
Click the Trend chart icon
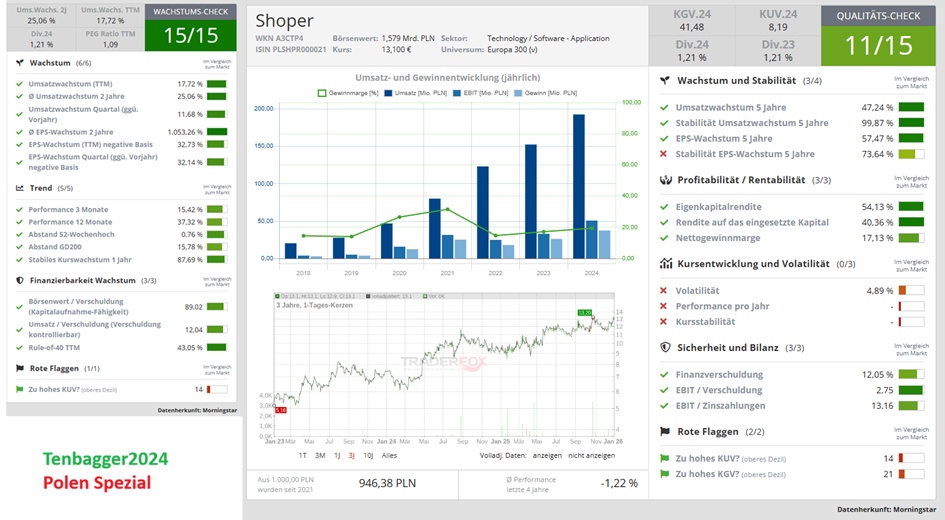click(x=21, y=187)
